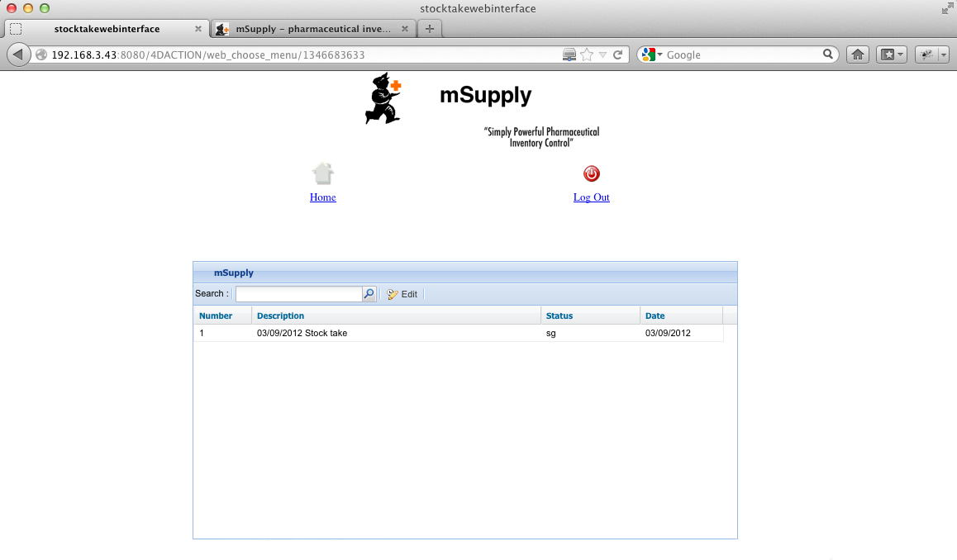Click the reload page icon
The width and height of the screenshot is (957, 560).
click(617, 55)
